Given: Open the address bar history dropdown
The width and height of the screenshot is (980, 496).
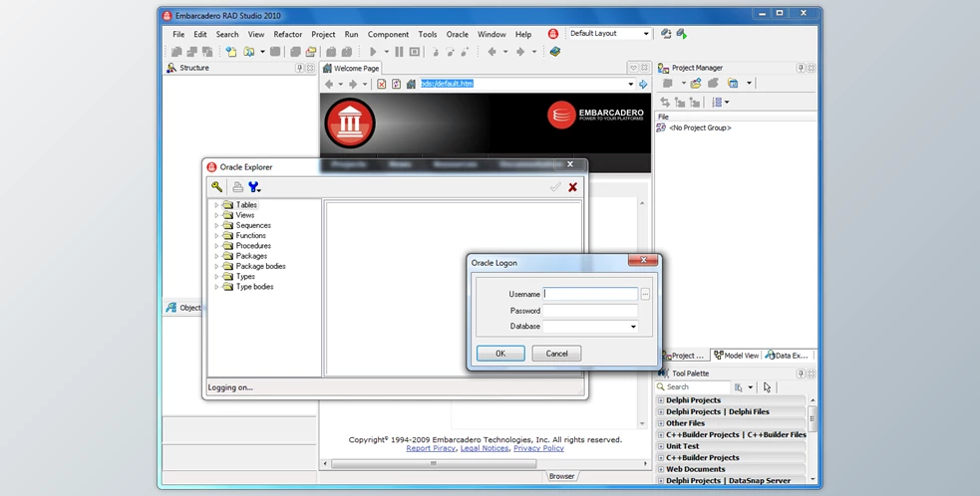Looking at the screenshot, I should pyautogui.click(x=631, y=84).
